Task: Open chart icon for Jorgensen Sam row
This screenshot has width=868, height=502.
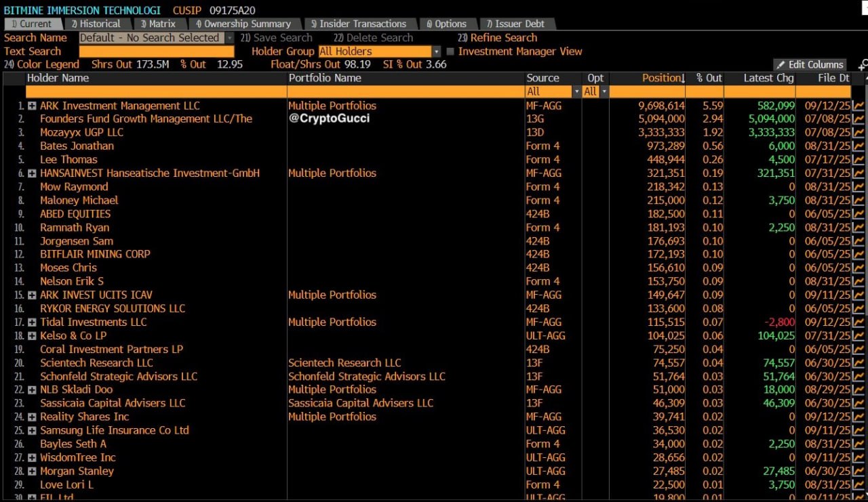Action: (859, 241)
